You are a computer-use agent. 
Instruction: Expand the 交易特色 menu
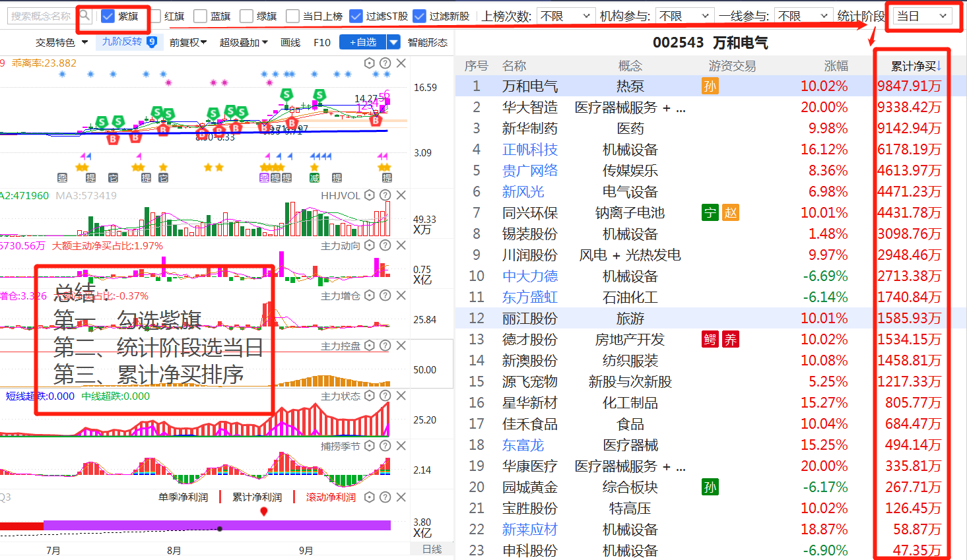[x=61, y=42]
